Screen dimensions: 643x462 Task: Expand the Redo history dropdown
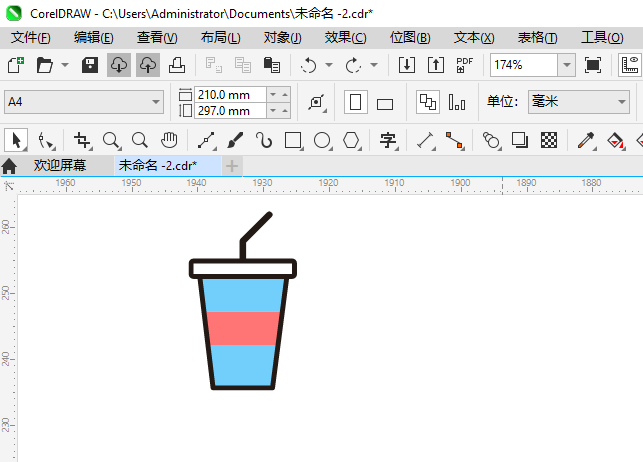pyautogui.click(x=374, y=65)
